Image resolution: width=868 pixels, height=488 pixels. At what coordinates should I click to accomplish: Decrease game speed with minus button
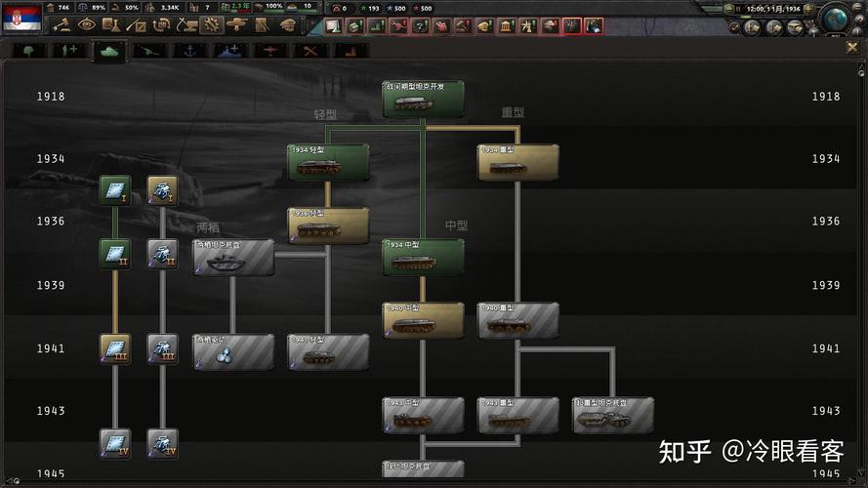730,9
